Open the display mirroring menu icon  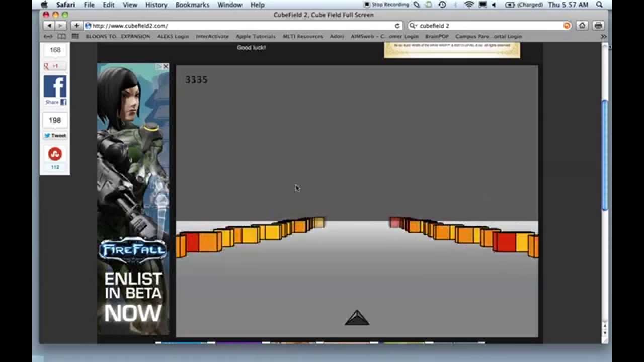[482, 5]
